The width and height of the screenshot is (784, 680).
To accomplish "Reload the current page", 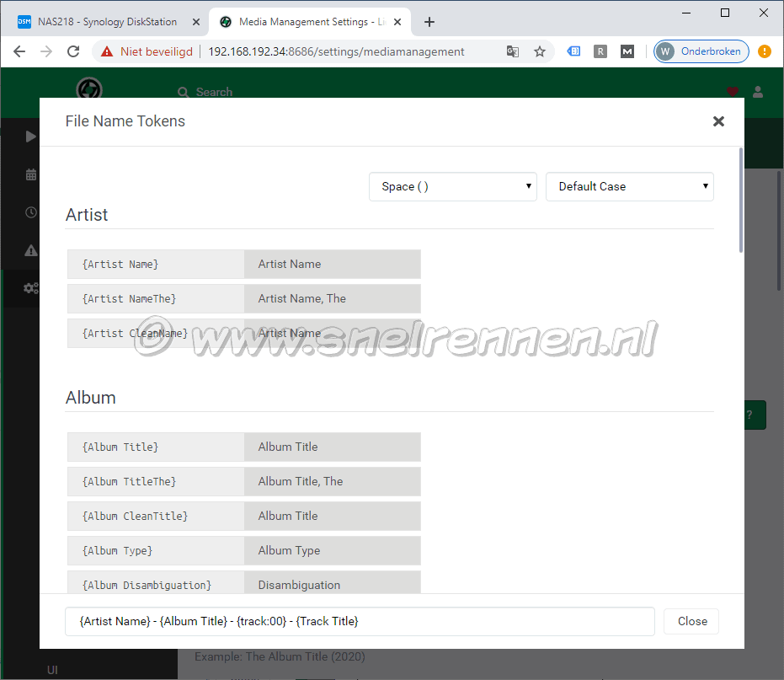I will (x=73, y=51).
